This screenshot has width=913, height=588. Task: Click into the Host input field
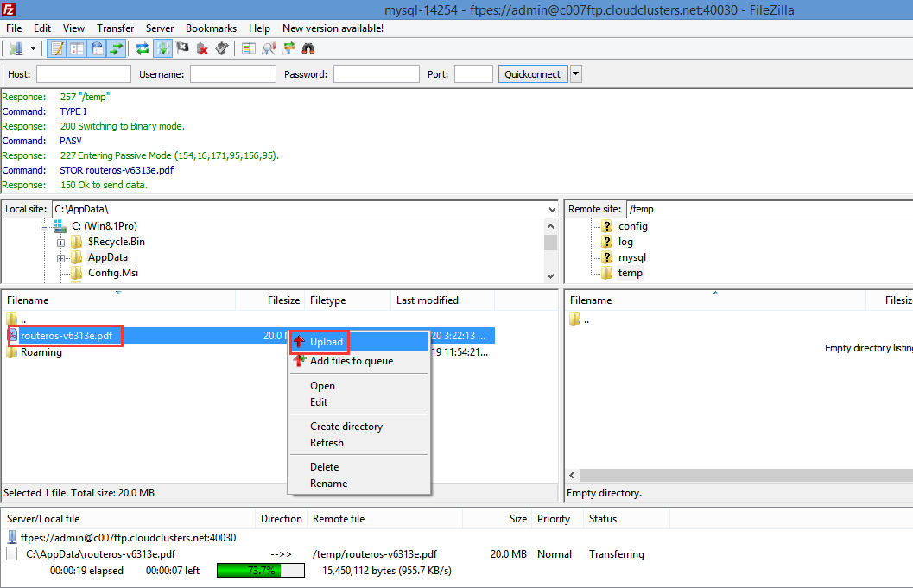(83, 74)
